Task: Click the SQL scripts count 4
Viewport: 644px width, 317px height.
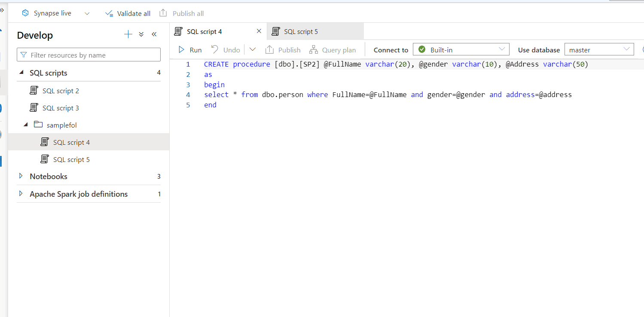Action: [x=159, y=73]
